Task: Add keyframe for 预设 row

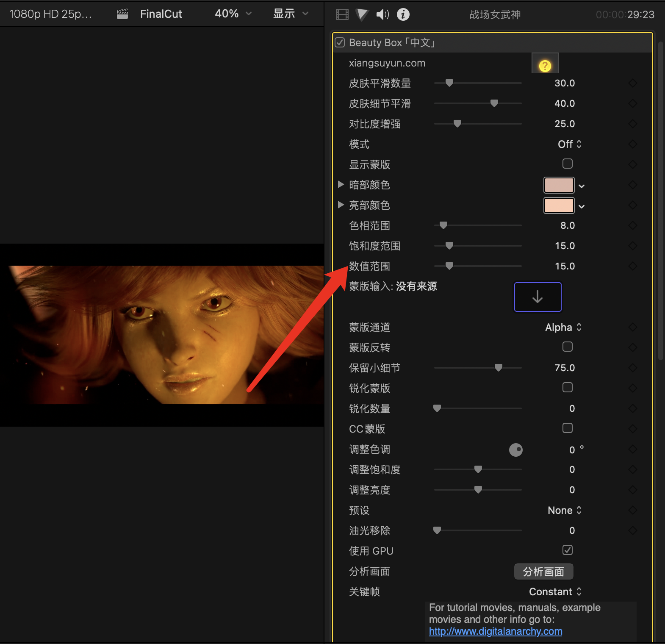Action: click(x=633, y=510)
